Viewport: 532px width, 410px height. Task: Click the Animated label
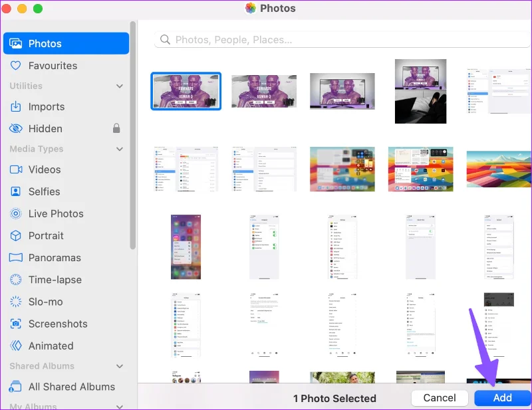click(51, 346)
